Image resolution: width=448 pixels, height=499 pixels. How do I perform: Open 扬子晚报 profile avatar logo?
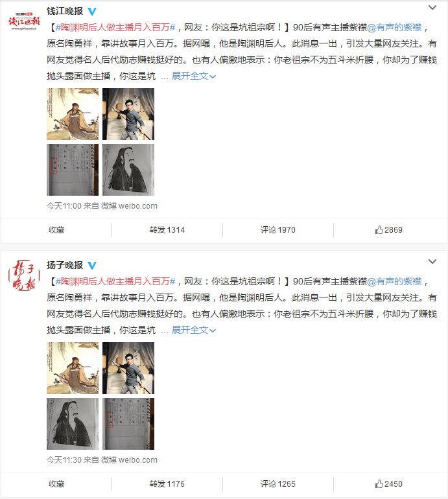[x=24, y=275]
